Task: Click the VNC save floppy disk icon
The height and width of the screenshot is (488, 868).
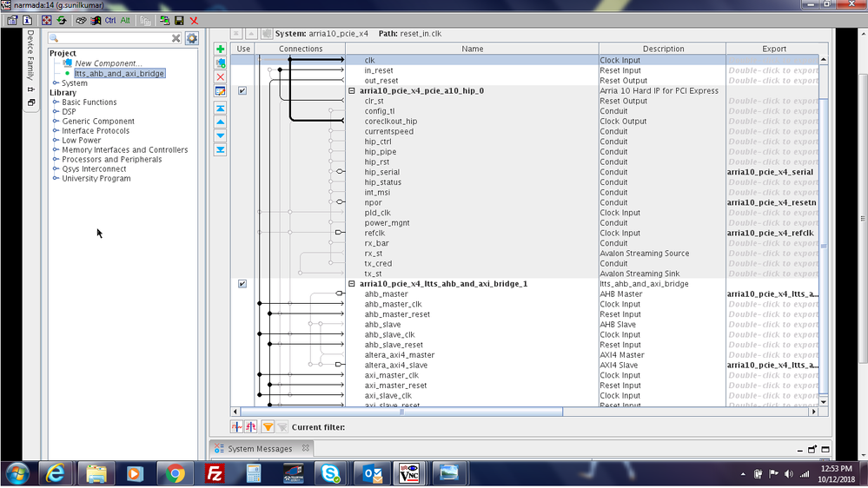Action: 179,20
